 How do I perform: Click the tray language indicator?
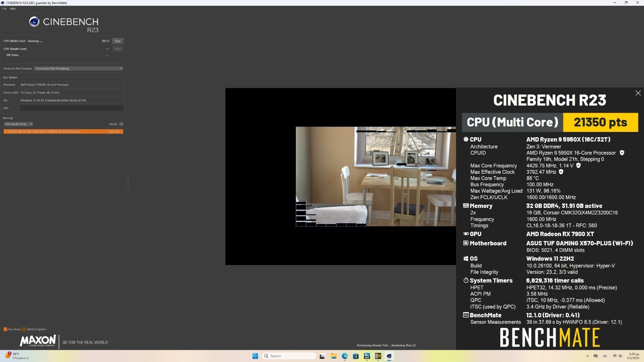click(x=605, y=356)
